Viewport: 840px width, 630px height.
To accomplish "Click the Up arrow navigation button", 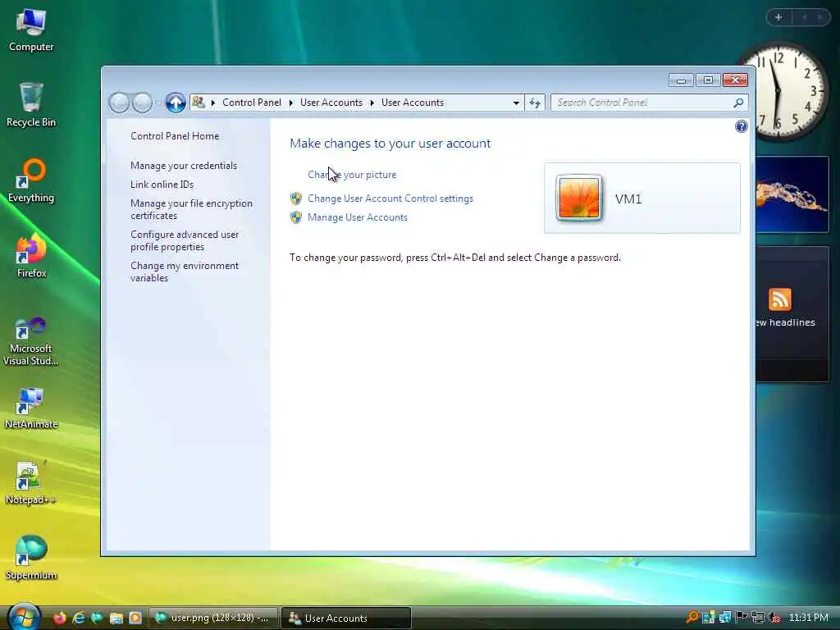I will click(176, 103).
